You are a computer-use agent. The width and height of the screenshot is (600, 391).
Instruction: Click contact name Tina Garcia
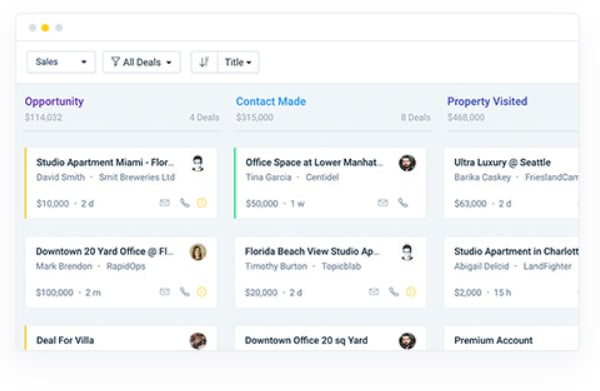pyautogui.click(x=268, y=177)
